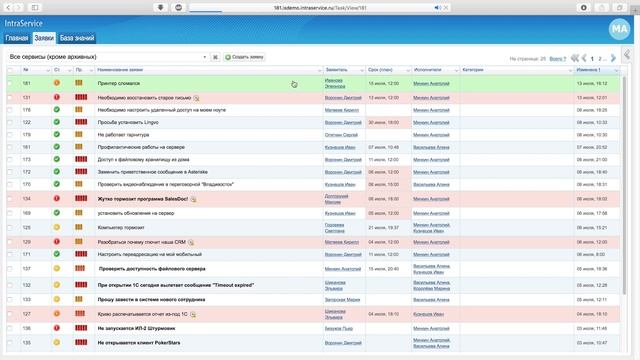Image resolution: width=640 pixels, height=360 pixels.
Task: Open 'Кузнецов Иван' executor link in request 127
Action: [x=428, y=314]
